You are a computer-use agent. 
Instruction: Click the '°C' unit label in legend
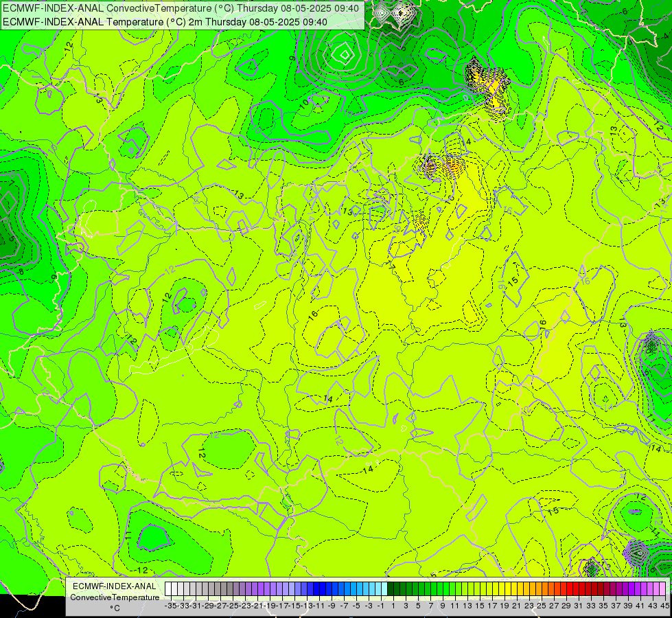(x=115, y=608)
